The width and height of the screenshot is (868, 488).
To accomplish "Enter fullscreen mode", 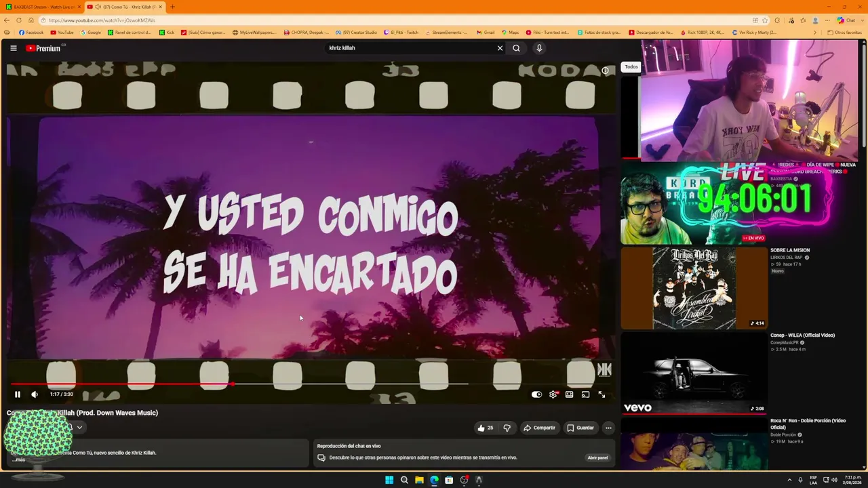I will click(601, 394).
